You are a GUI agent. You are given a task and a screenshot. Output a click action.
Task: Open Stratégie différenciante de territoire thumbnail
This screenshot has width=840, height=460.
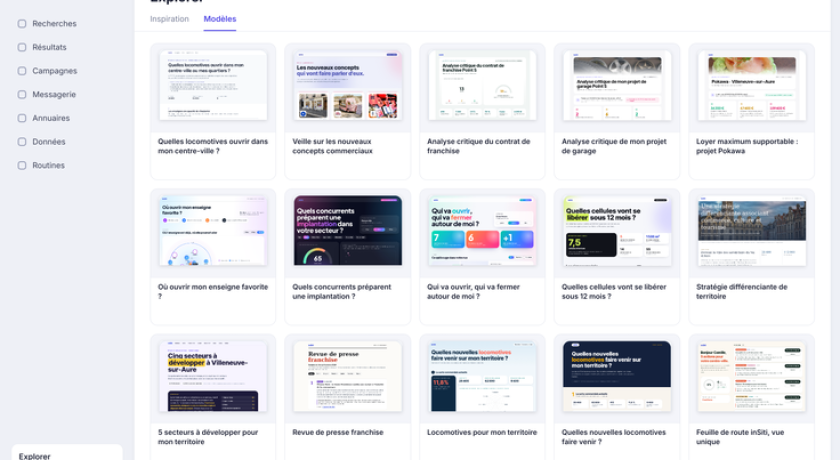[752, 230]
